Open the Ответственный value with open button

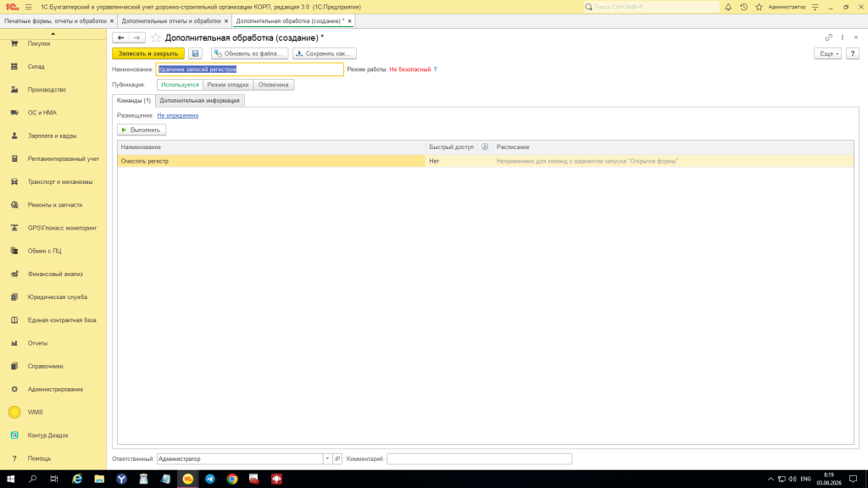(x=337, y=458)
